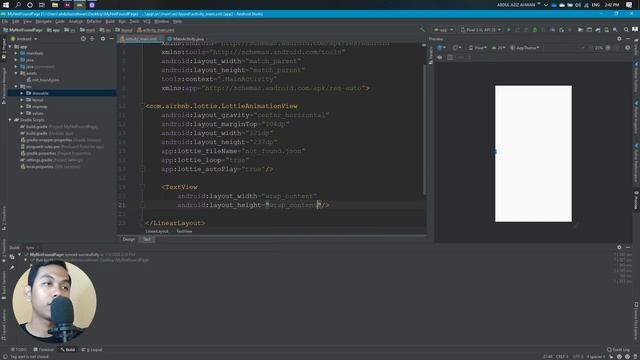Open the Preview panel settings gear

[619, 39]
